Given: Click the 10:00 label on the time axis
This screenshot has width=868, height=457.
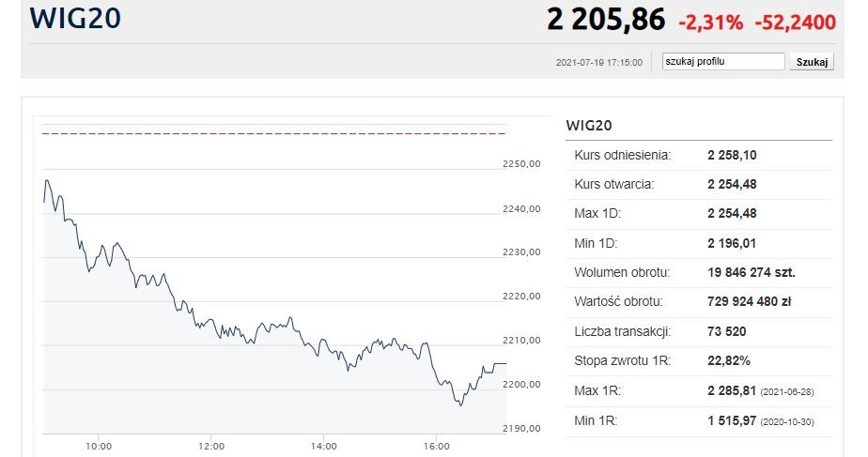Looking at the screenshot, I should pos(99,446).
